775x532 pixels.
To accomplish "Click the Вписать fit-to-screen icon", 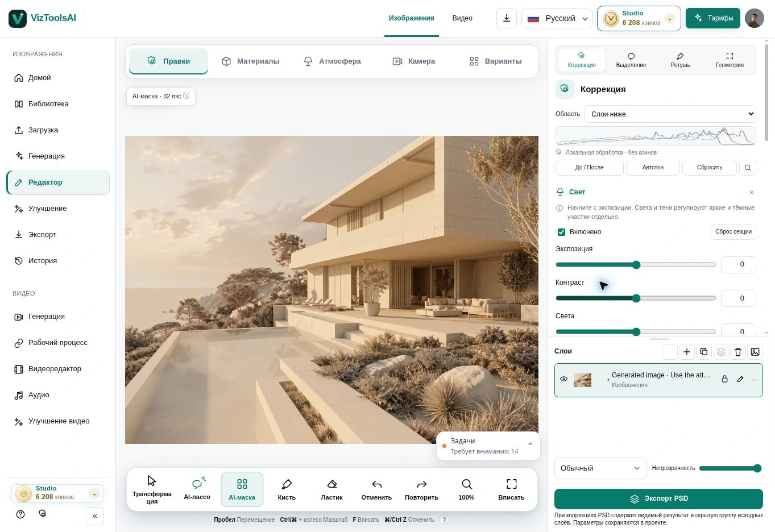I will click(511, 489).
